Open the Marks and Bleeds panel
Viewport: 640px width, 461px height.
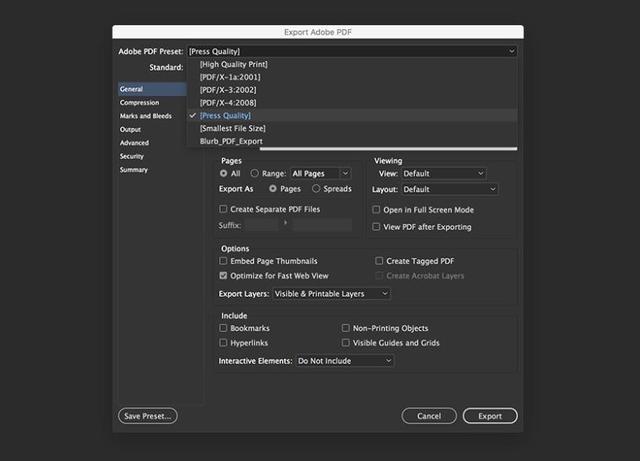tap(146, 116)
